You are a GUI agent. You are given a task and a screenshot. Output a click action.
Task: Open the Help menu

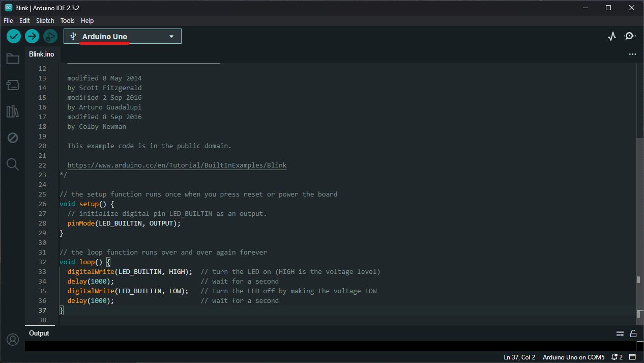87,21
